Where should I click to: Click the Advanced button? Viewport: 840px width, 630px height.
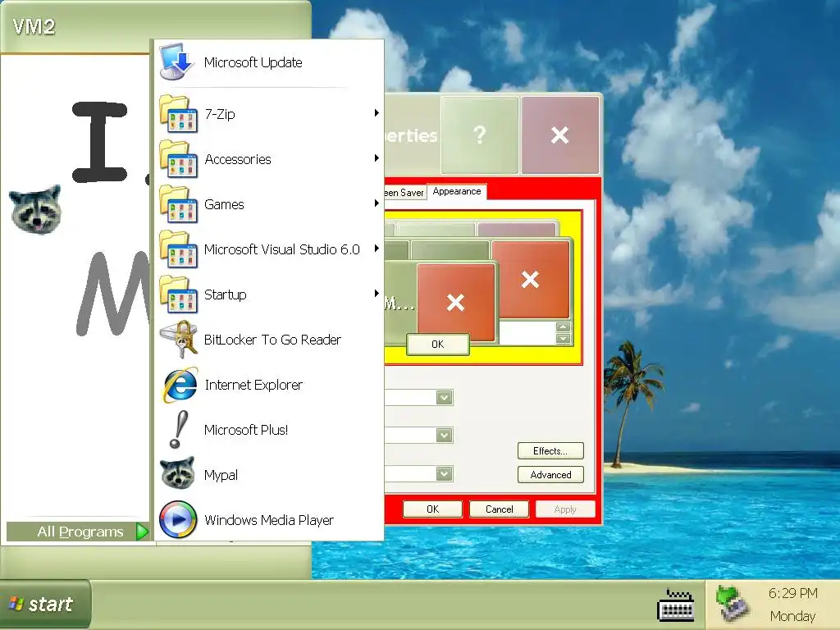[x=550, y=475]
